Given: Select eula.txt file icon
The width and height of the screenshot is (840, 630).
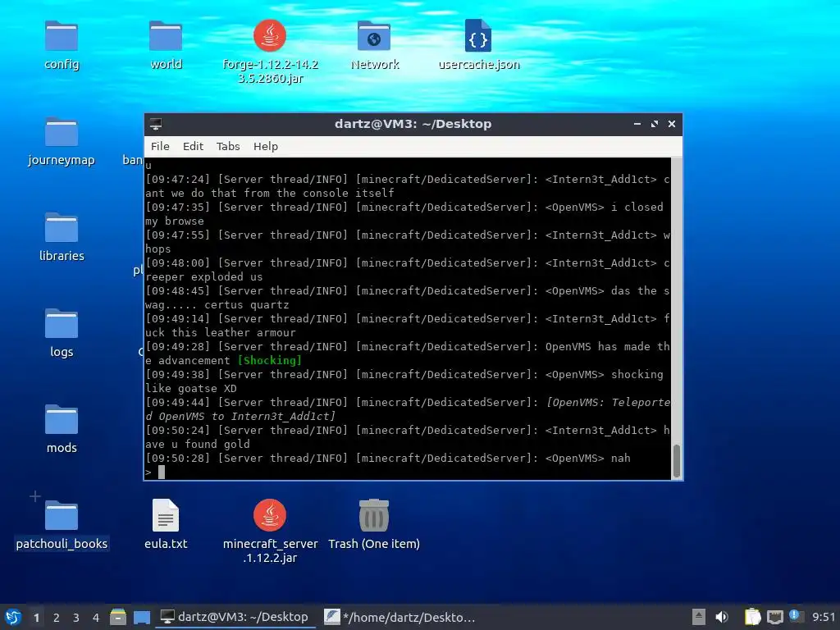Looking at the screenshot, I should tap(166, 515).
